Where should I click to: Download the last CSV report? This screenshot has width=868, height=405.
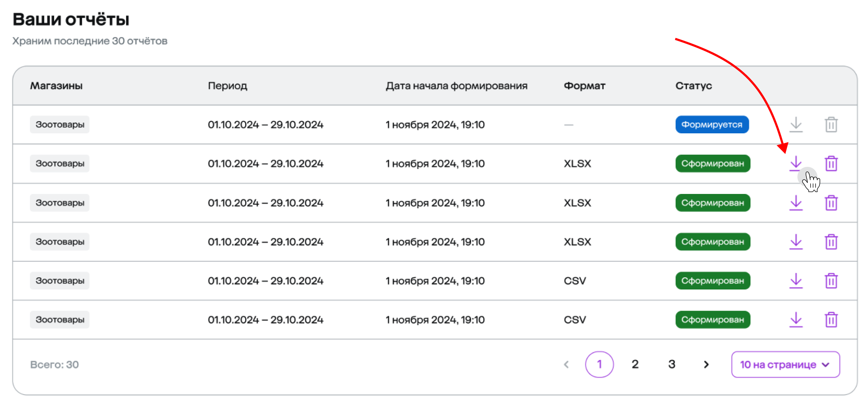796,319
